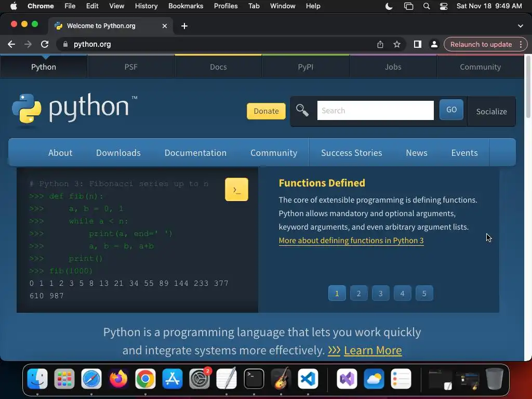Open the About navigation menu

coord(60,153)
